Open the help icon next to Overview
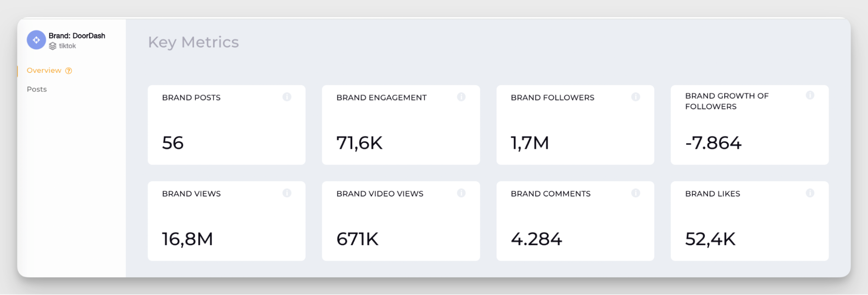Viewport: 868px width, 295px height. pyautogui.click(x=69, y=71)
